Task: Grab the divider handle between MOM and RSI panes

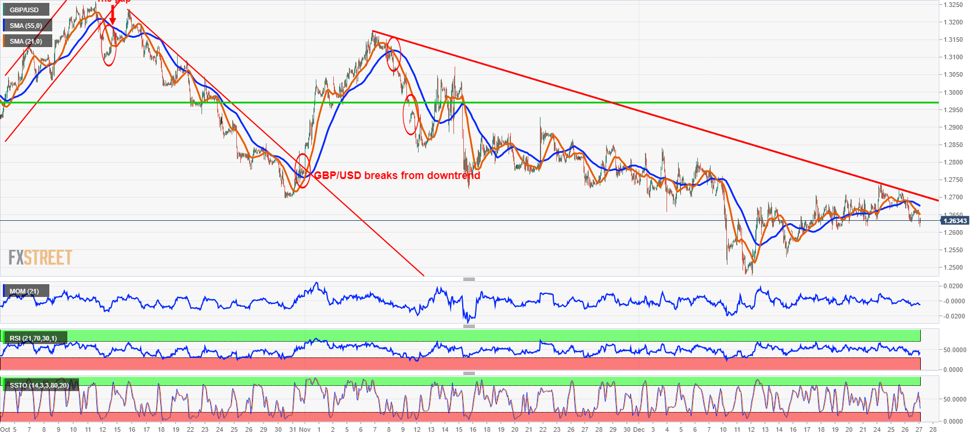Action: 469,326
